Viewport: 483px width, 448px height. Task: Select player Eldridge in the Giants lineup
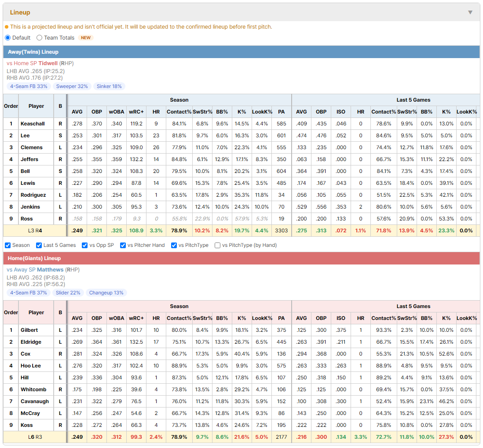click(x=31, y=342)
